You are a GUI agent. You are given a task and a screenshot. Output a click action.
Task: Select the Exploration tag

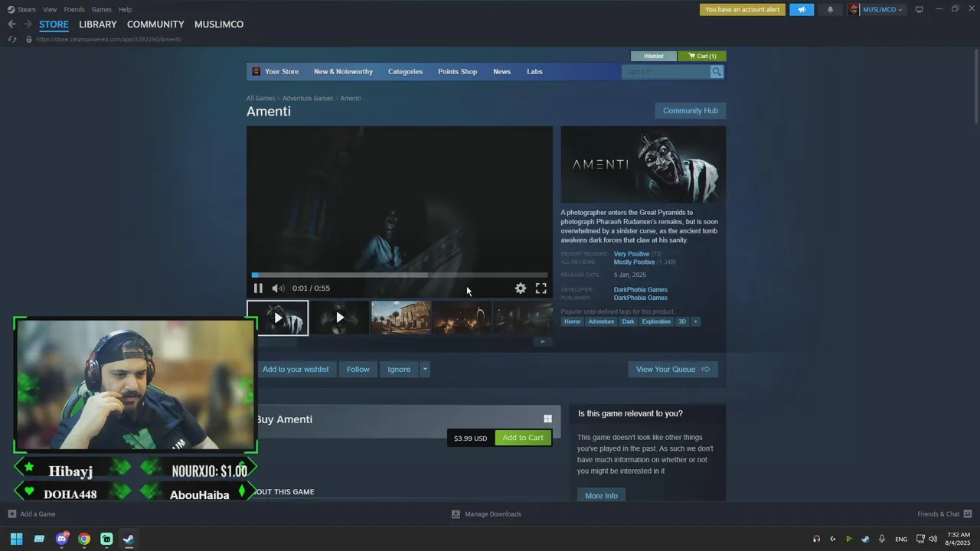tap(656, 321)
